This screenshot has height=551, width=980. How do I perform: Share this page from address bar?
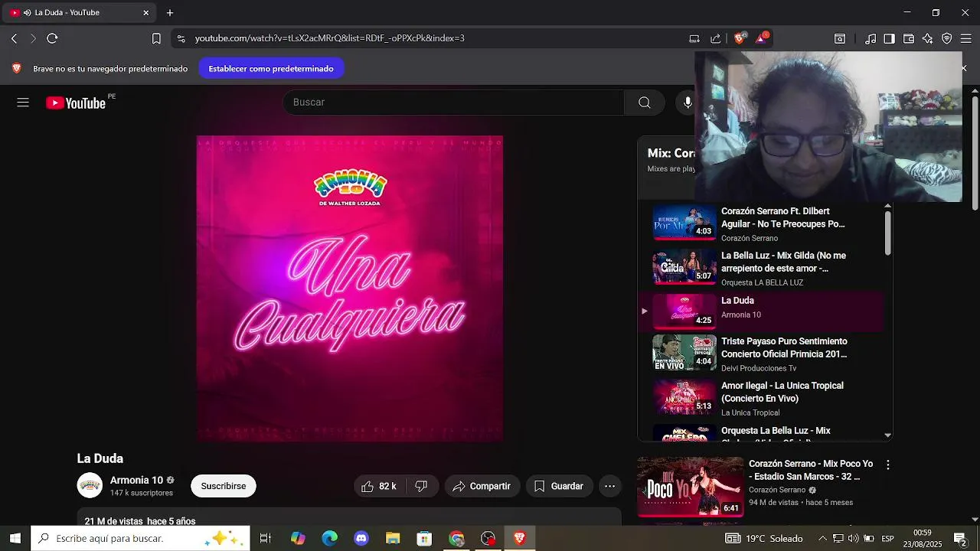716,38
